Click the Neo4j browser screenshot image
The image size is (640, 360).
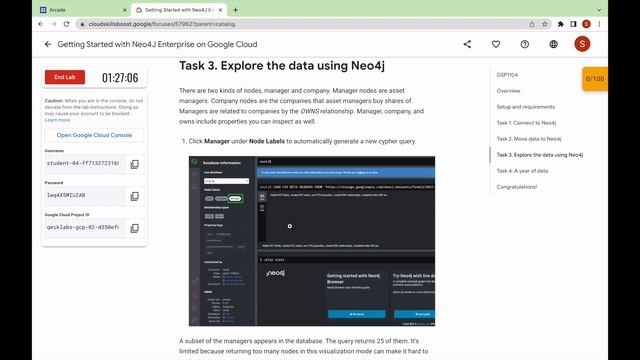pyautogui.click(x=312, y=241)
